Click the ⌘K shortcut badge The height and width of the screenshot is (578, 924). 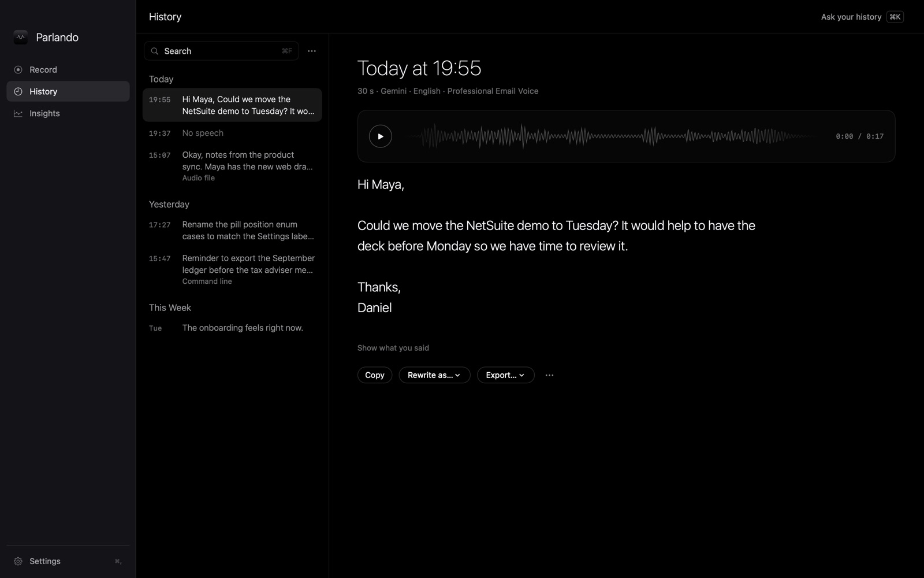[x=895, y=17]
